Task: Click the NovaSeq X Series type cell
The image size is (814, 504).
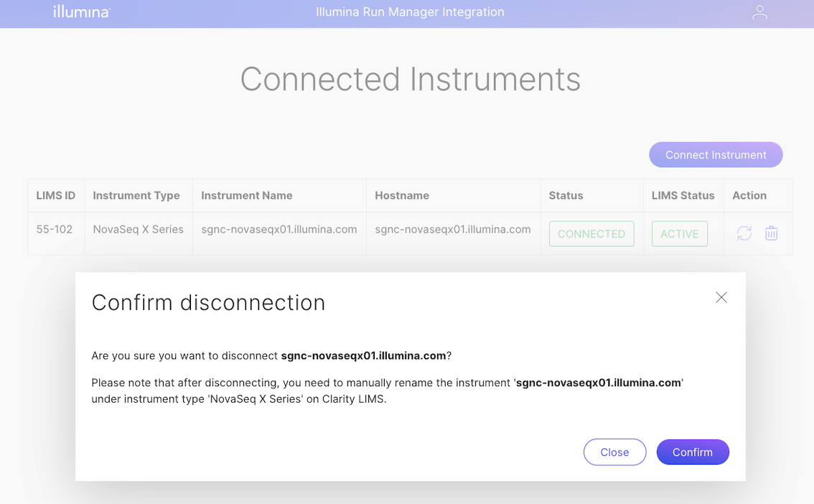Action: [x=139, y=230]
